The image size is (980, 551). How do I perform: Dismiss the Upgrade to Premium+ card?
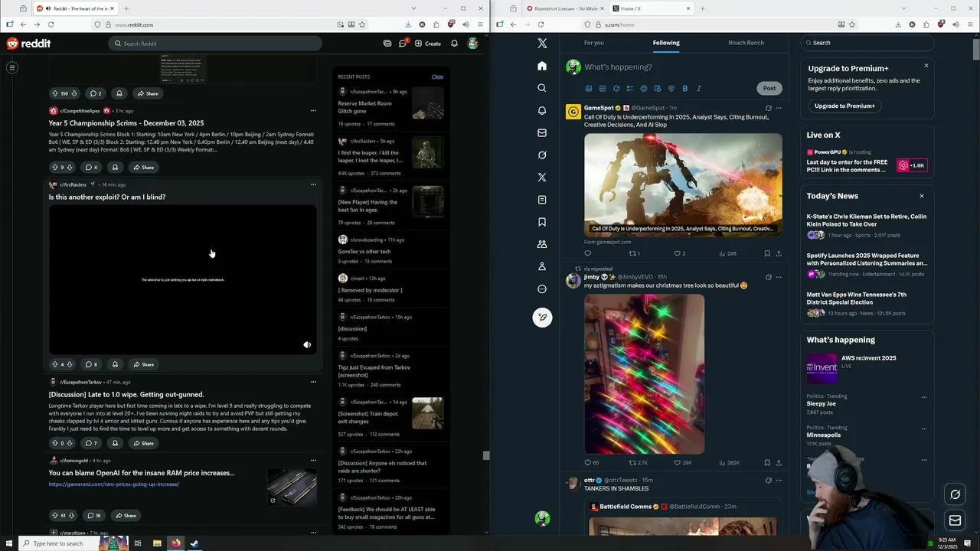[926, 66]
